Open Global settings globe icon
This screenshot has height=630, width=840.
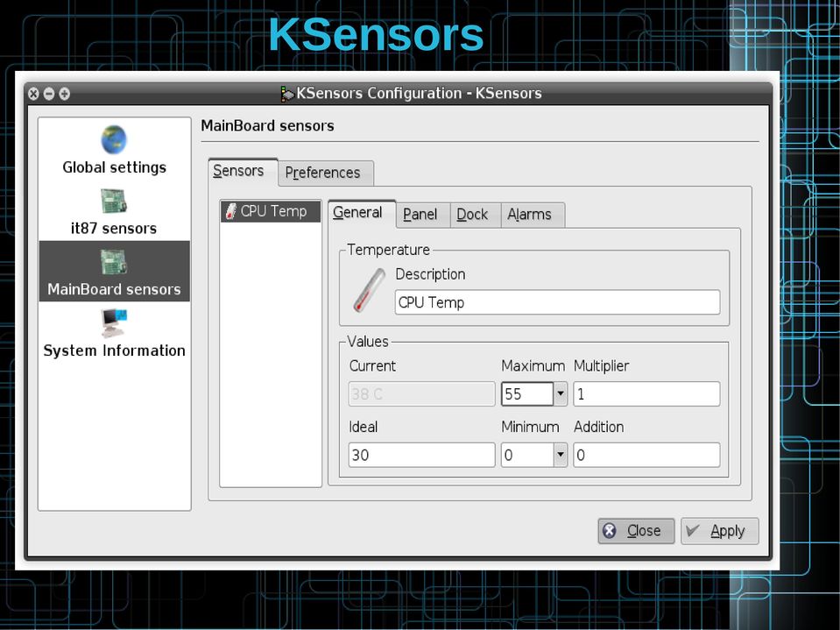click(114, 139)
